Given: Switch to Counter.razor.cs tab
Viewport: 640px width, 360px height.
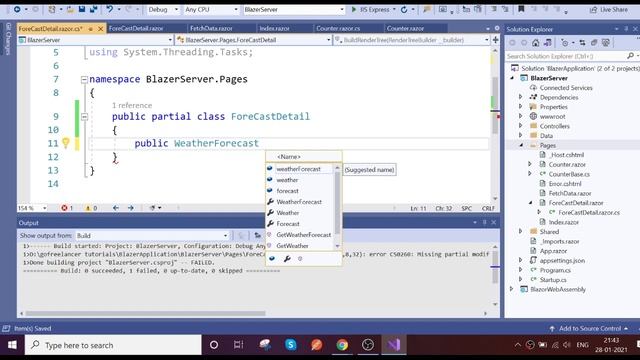Looking at the screenshot, I should pyautogui.click(x=338, y=28).
